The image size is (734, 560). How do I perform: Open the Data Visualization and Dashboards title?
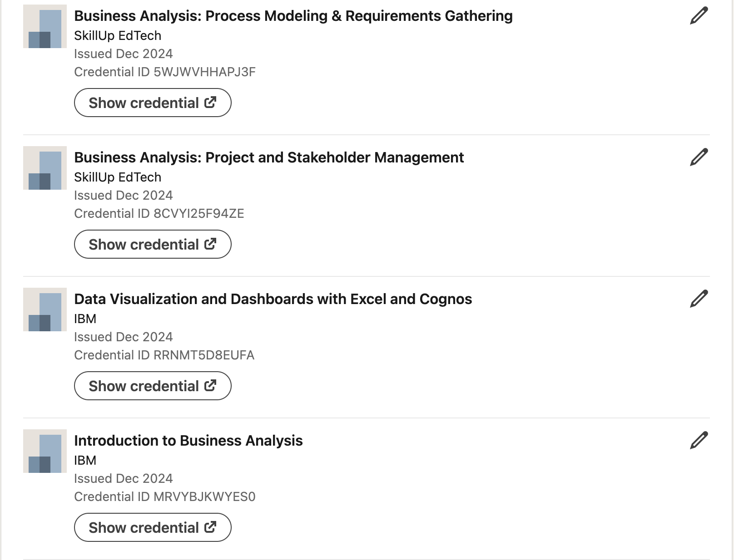(x=273, y=299)
